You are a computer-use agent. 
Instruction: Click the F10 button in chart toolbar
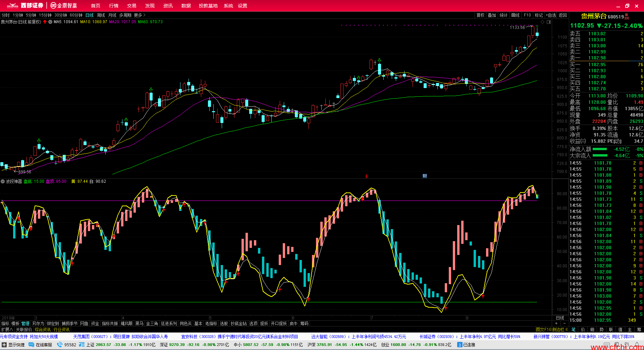tap(527, 15)
